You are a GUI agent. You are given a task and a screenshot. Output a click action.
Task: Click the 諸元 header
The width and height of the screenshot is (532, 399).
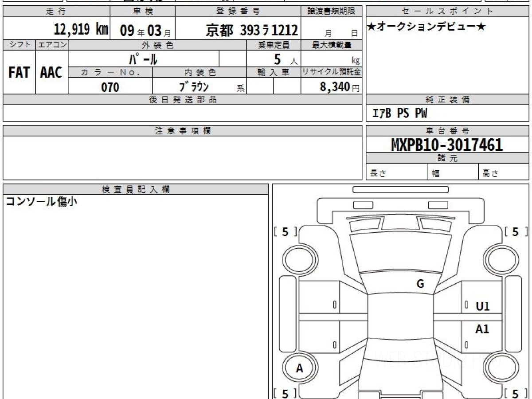point(447,158)
